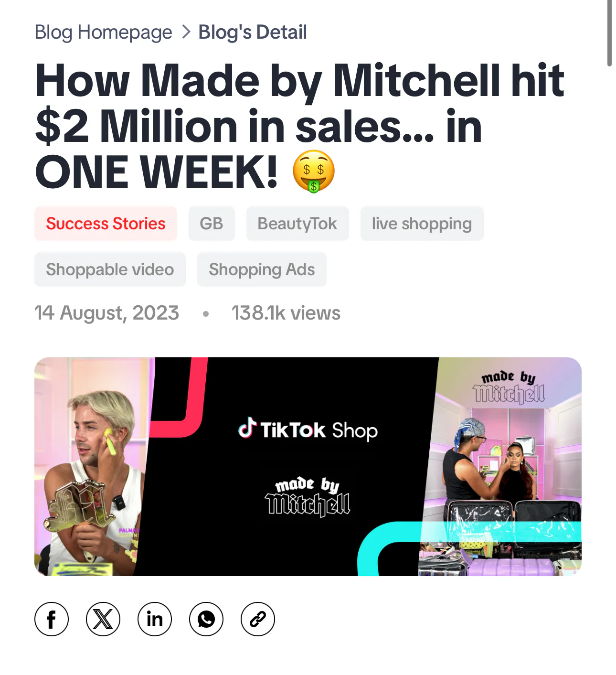This screenshot has width=616, height=675.
Task: Open the Success Stories category tag
Action: [106, 224]
